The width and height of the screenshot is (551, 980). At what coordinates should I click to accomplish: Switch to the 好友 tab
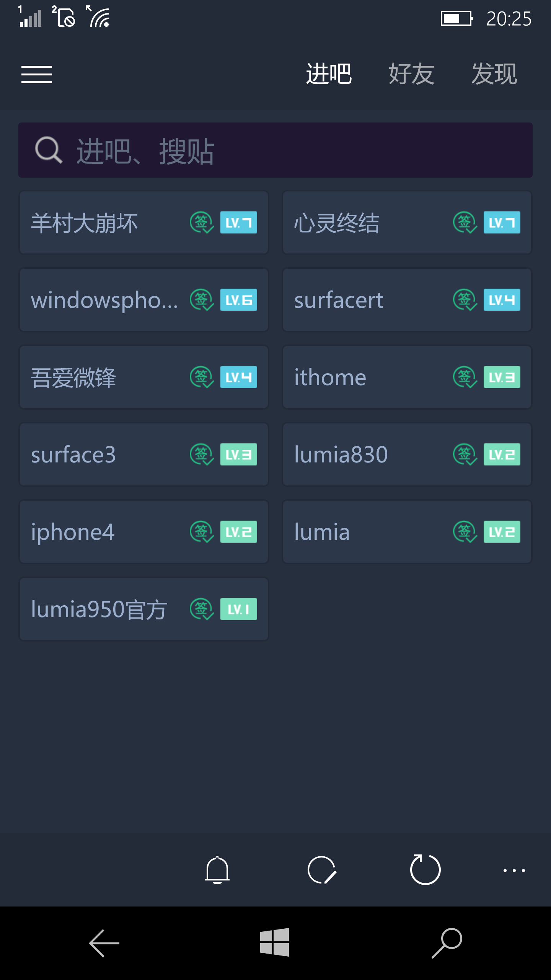[x=411, y=74]
